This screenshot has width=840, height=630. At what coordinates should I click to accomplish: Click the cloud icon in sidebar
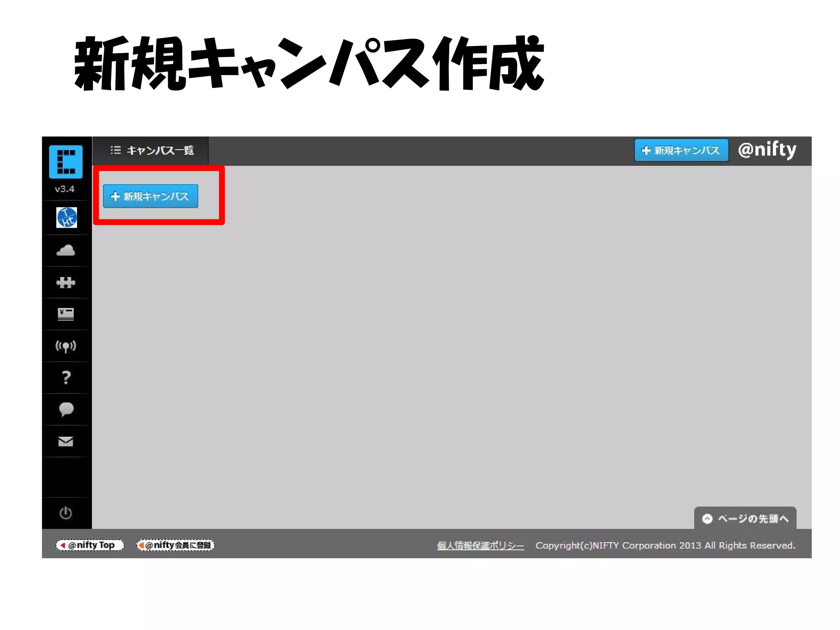[x=66, y=250]
